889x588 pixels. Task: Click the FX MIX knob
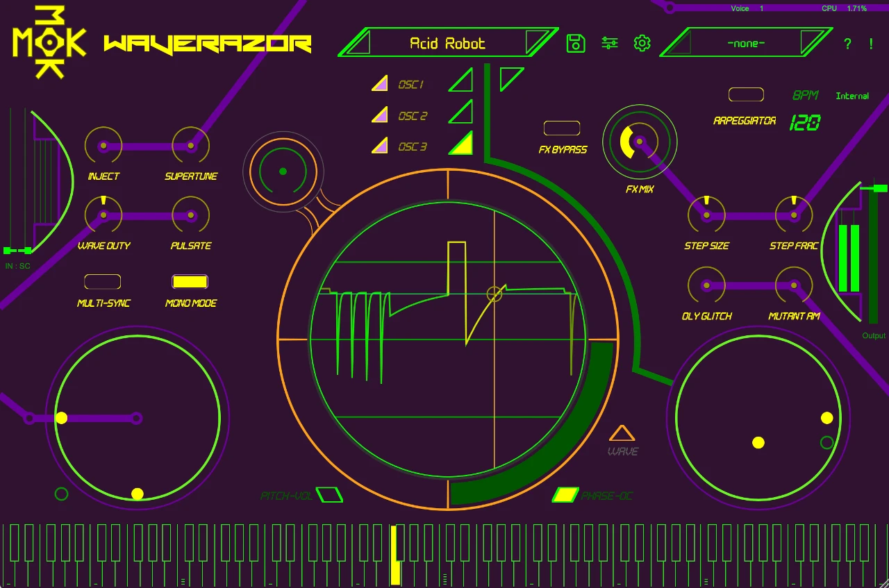point(640,142)
